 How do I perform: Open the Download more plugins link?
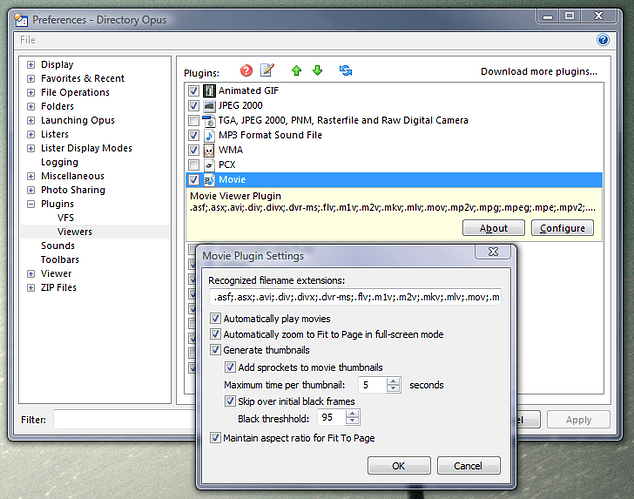pyautogui.click(x=539, y=72)
